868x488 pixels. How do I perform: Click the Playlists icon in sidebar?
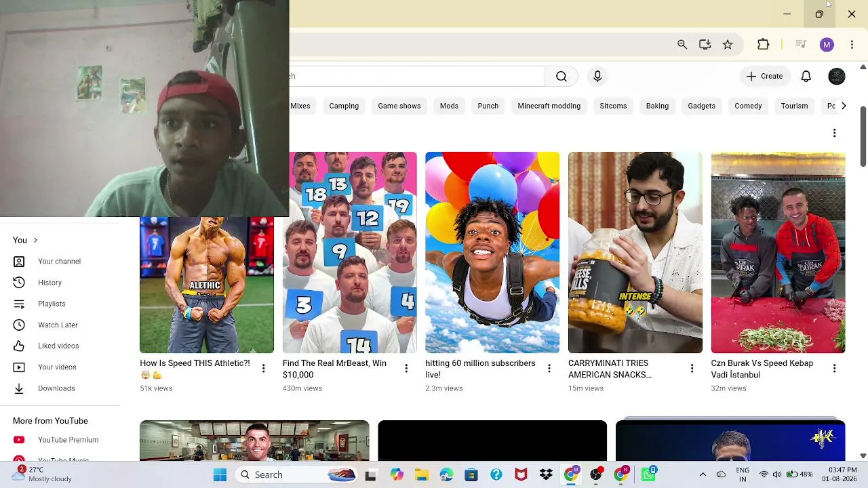click(x=19, y=304)
